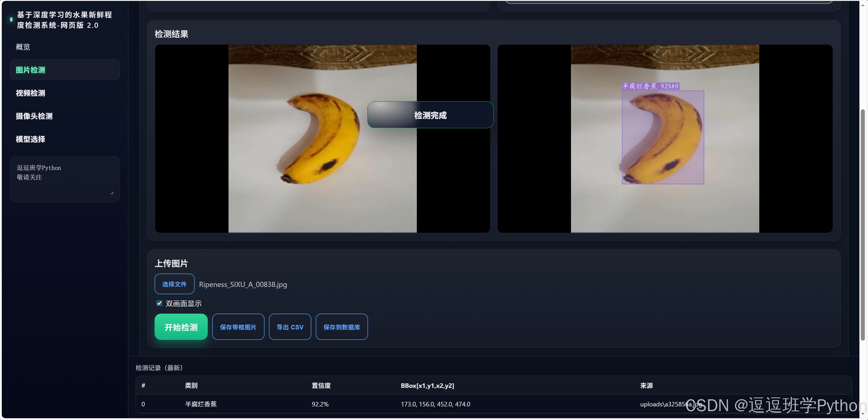The image size is (868, 420).
Task: Click 导出 CSV button
Action: (x=290, y=327)
